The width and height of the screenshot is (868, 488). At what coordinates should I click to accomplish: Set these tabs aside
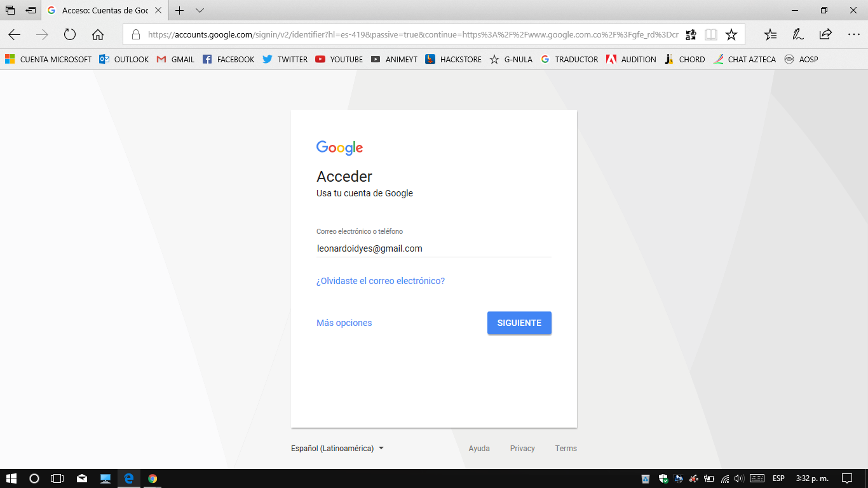(31, 10)
